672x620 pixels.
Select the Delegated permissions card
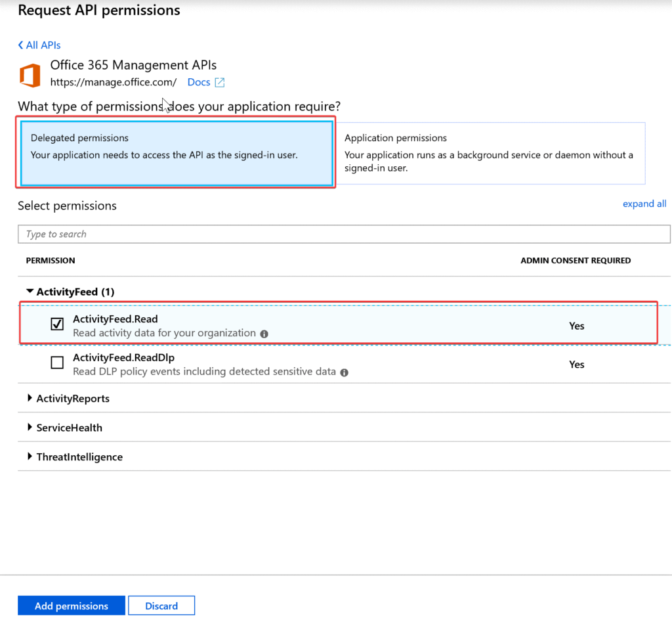point(176,153)
